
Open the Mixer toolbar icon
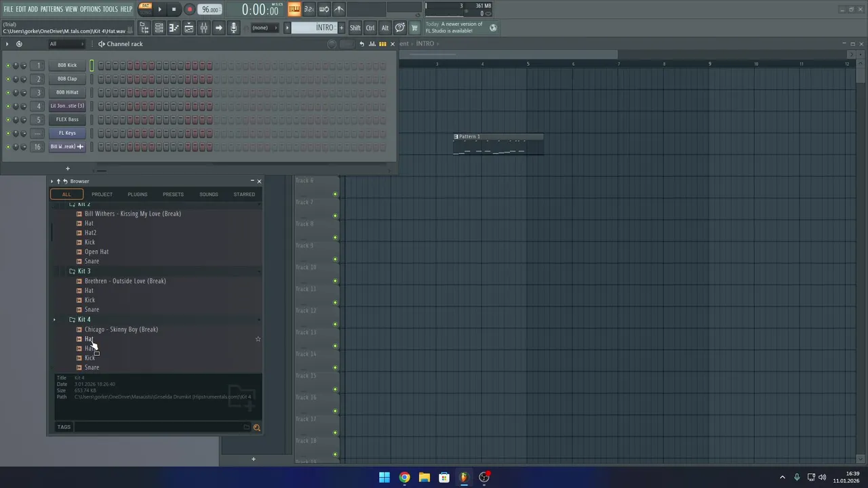[203, 28]
